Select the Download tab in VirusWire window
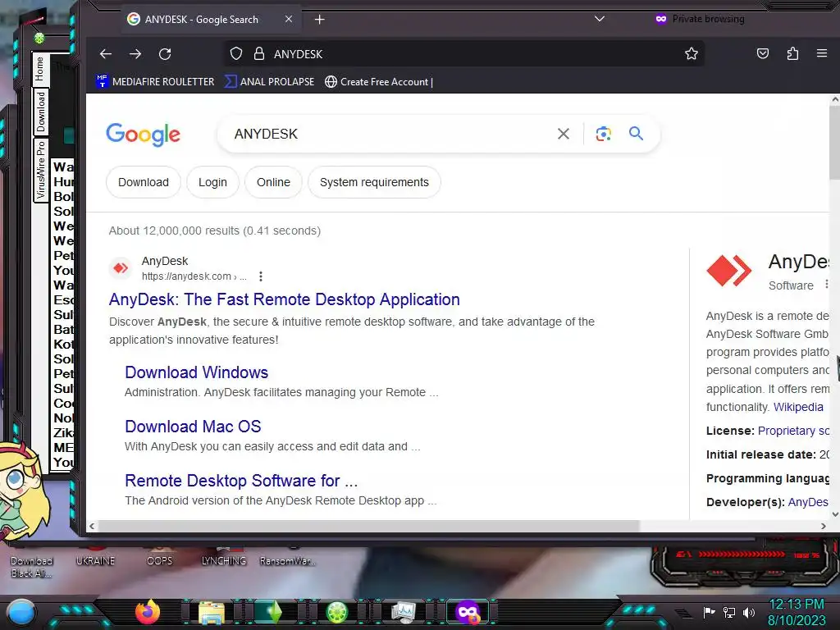This screenshot has height=630, width=840. (41, 112)
